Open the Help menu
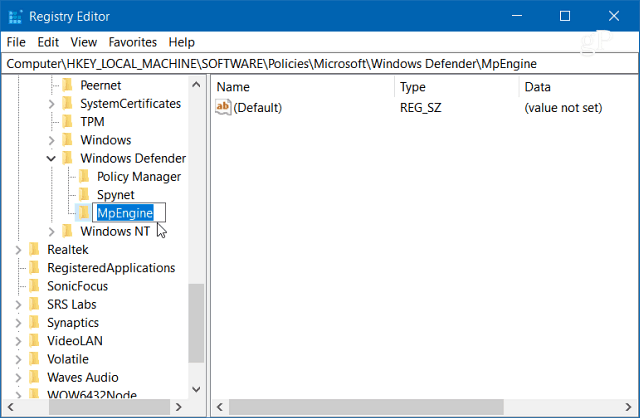640x418 pixels. [182, 42]
